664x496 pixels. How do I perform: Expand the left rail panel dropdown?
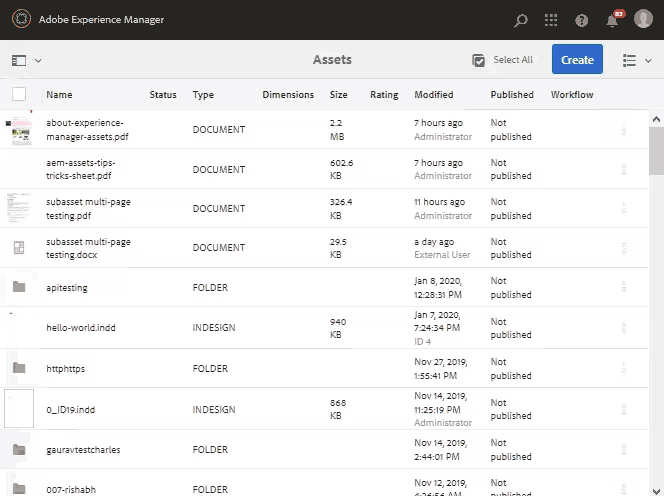pos(27,60)
